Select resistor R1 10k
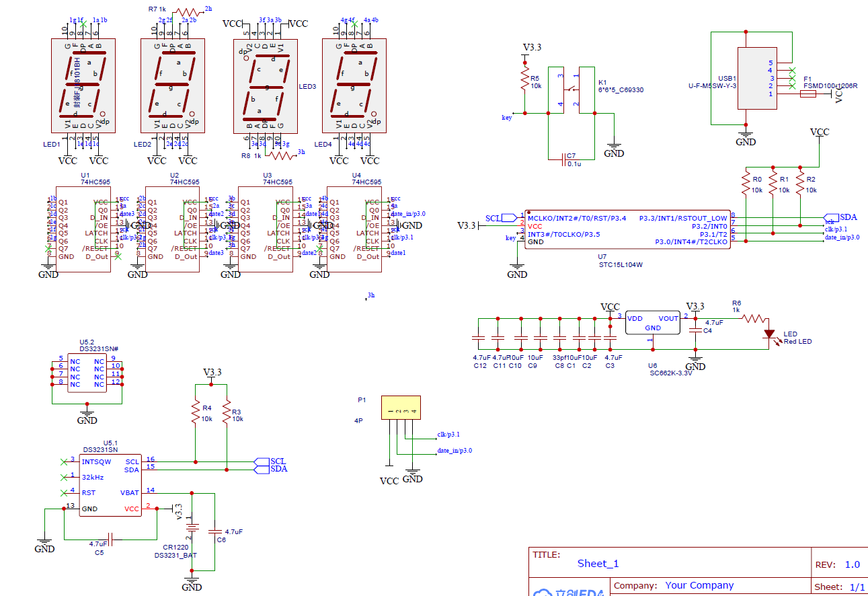Image resolution: width=868 pixels, height=596 pixels. coord(773,183)
